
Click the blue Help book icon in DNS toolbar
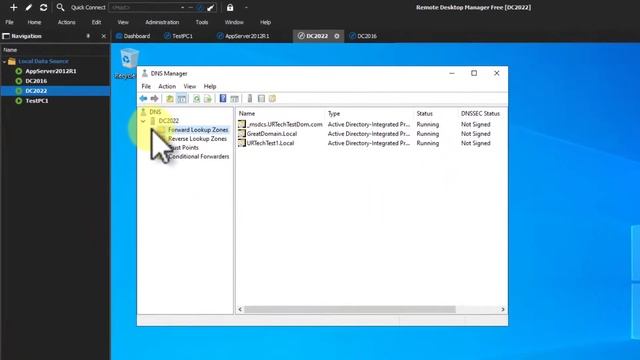pos(223,98)
